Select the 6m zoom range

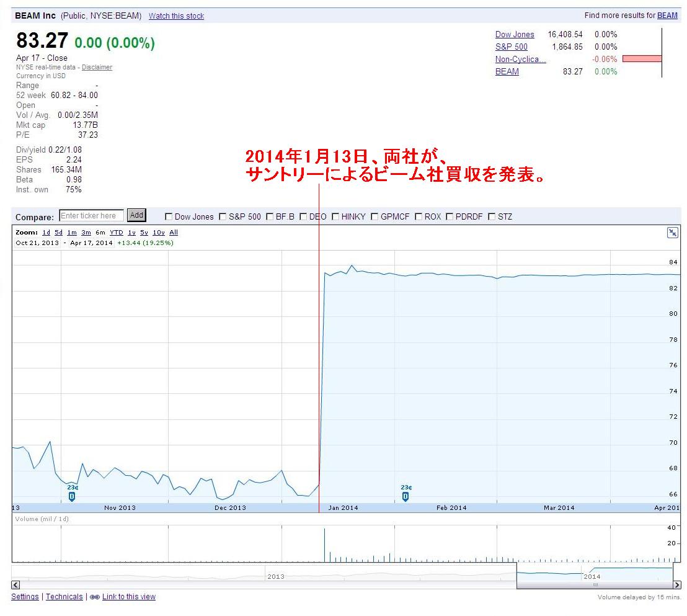100,233
